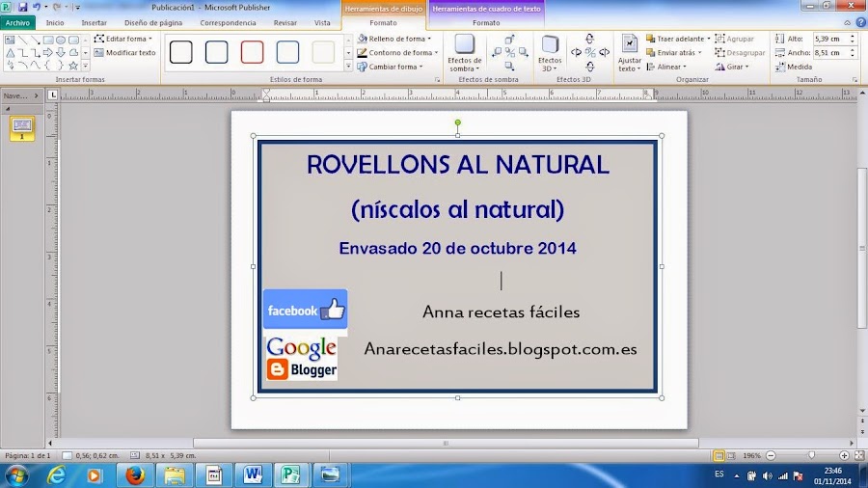
Task: Select the right block arrow shape
Action: click(48, 53)
